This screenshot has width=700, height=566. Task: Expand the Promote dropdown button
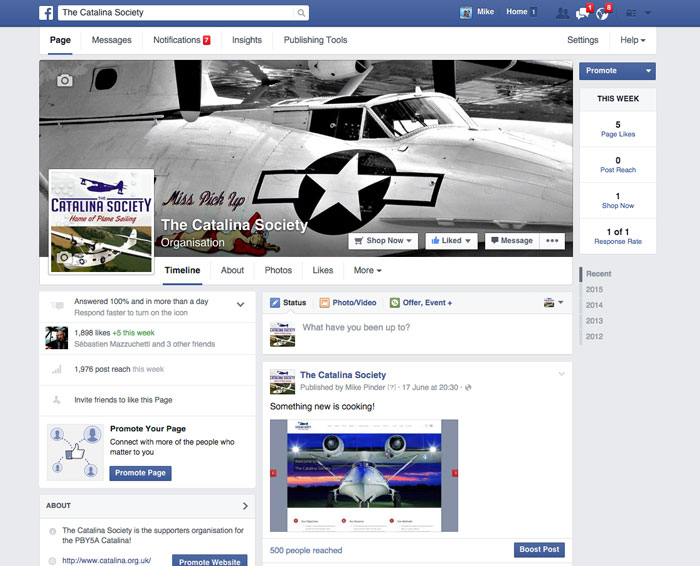pyautogui.click(x=648, y=71)
